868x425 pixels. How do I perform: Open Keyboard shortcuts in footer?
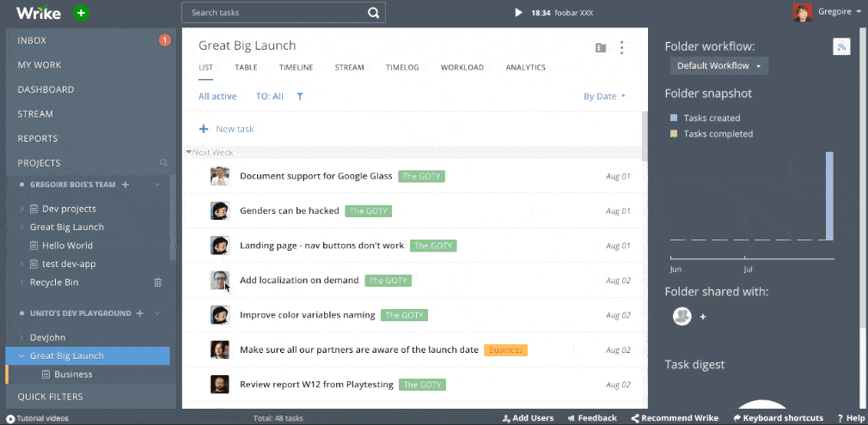[x=779, y=418]
